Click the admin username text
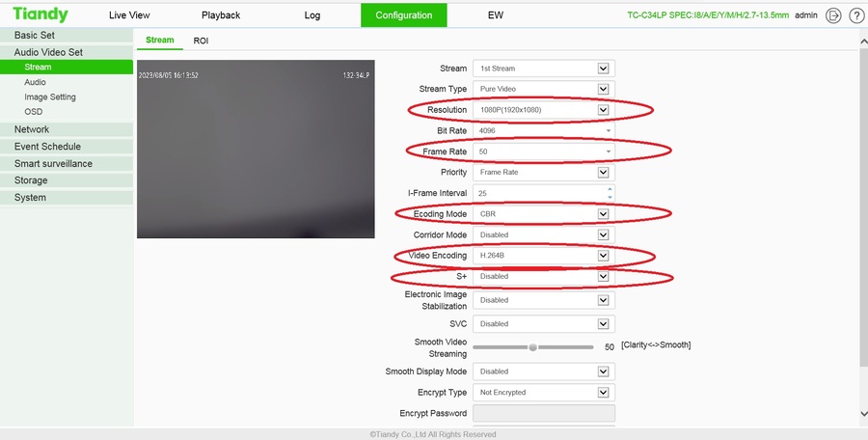Viewport: 868px width, 440px height. pos(806,15)
